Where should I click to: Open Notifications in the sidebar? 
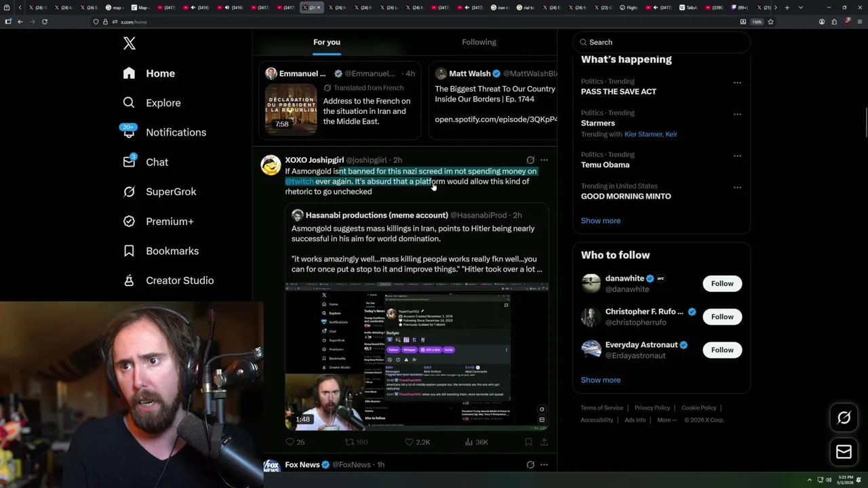(164, 132)
